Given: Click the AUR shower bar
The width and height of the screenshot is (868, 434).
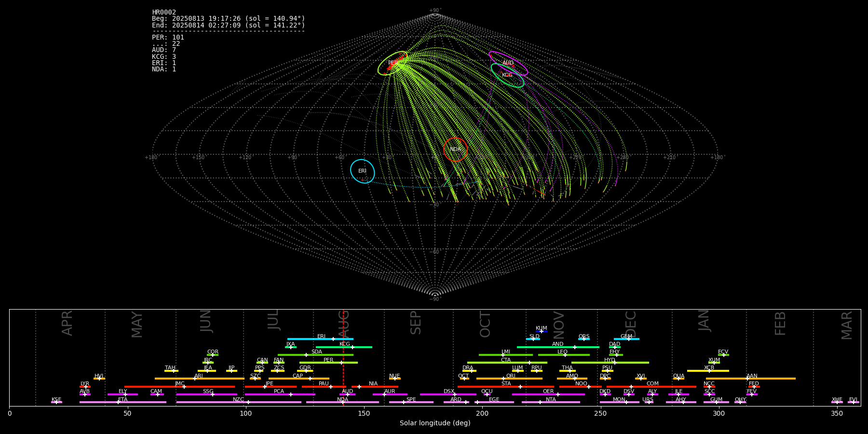Looking at the screenshot, I should pos(390,394).
